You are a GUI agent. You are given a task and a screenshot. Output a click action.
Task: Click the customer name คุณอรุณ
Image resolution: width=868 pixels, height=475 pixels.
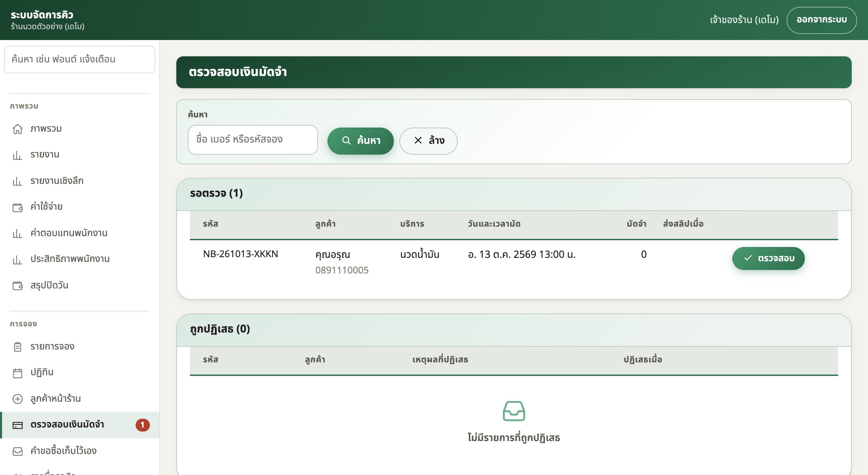pyautogui.click(x=333, y=254)
